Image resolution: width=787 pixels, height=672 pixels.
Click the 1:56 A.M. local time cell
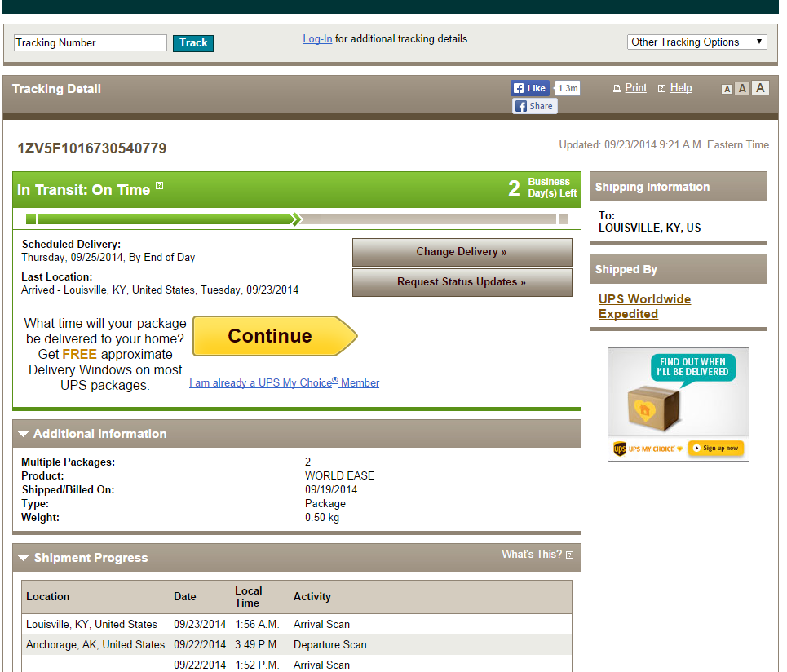257,625
